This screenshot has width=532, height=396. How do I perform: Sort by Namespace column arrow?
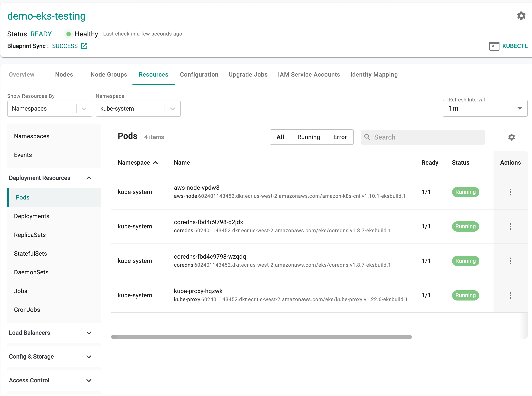[x=155, y=163]
